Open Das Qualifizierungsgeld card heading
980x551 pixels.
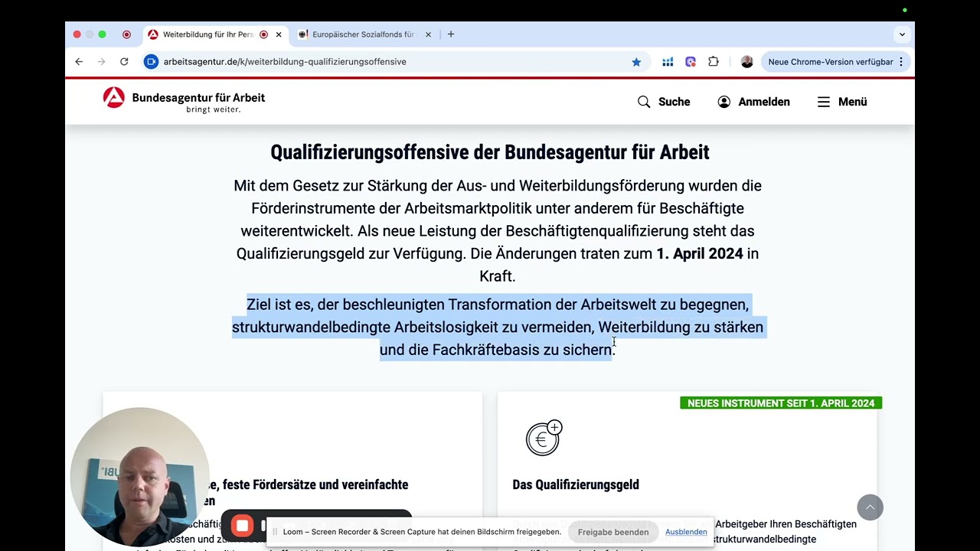pyautogui.click(x=576, y=484)
